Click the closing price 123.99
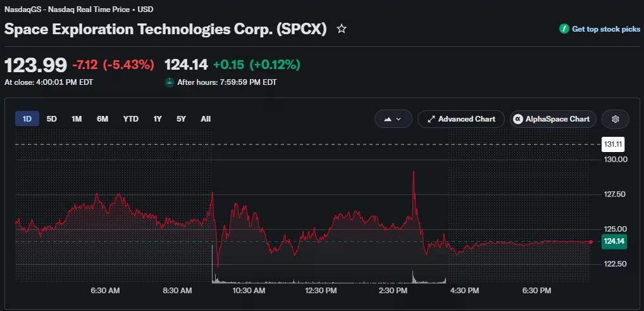The height and width of the screenshot is (311, 644). [35, 65]
